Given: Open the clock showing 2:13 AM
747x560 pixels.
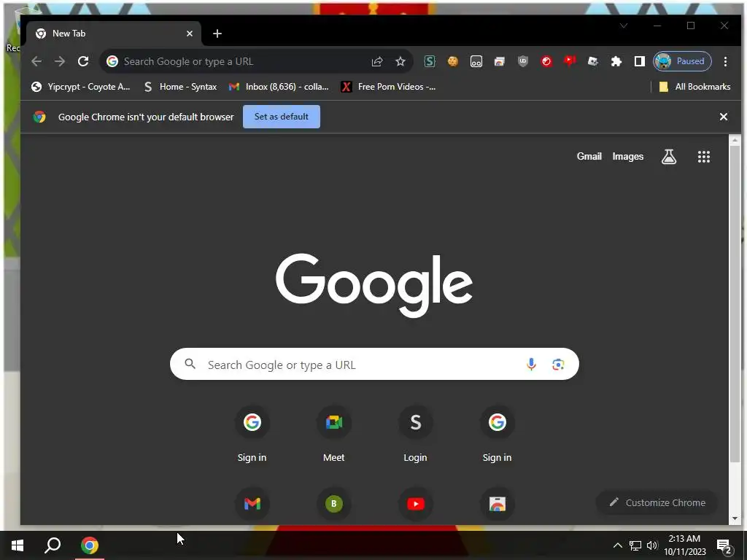Looking at the screenshot, I should point(684,545).
